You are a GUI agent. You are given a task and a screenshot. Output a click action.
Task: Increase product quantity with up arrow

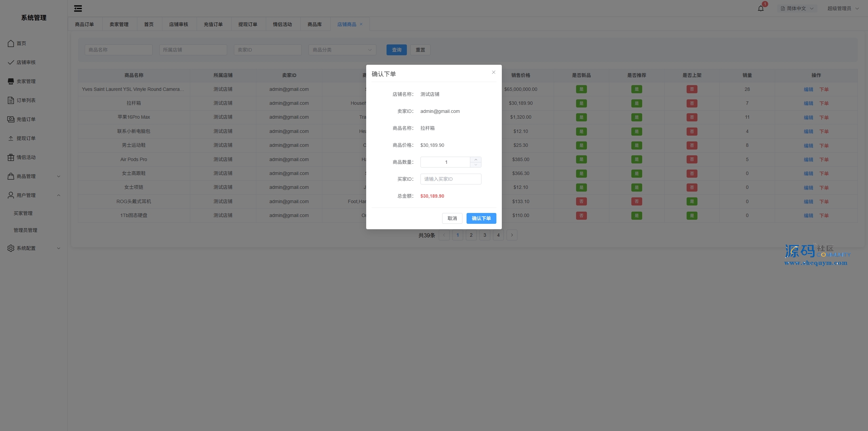pyautogui.click(x=476, y=160)
